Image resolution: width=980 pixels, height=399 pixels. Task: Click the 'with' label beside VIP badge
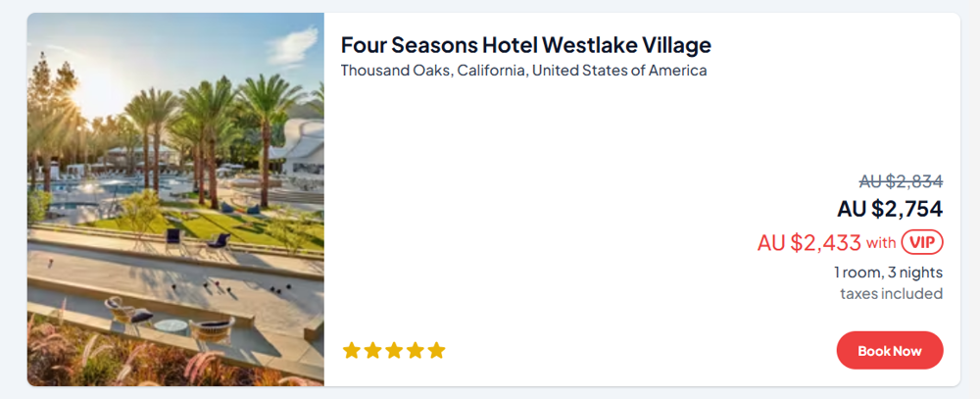coord(881,242)
